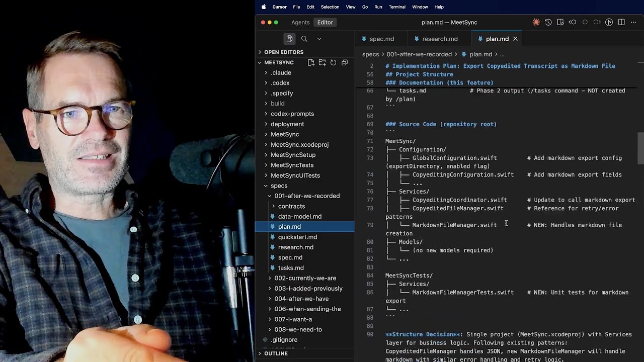
Task: Expand the MeetSync folder
Action: pyautogui.click(x=304, y=134)
